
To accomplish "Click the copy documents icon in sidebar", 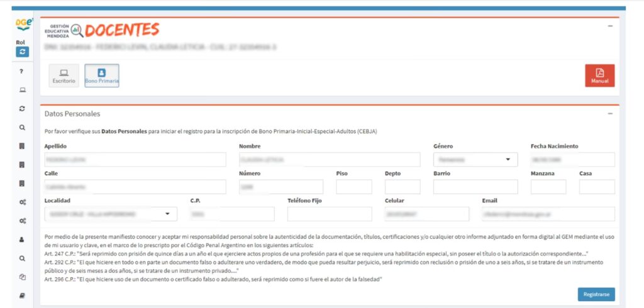I will click(x=22, y=277).
